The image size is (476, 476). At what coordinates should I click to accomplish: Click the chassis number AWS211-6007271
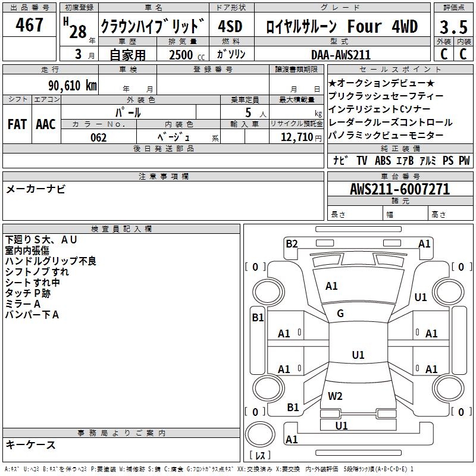399,189
